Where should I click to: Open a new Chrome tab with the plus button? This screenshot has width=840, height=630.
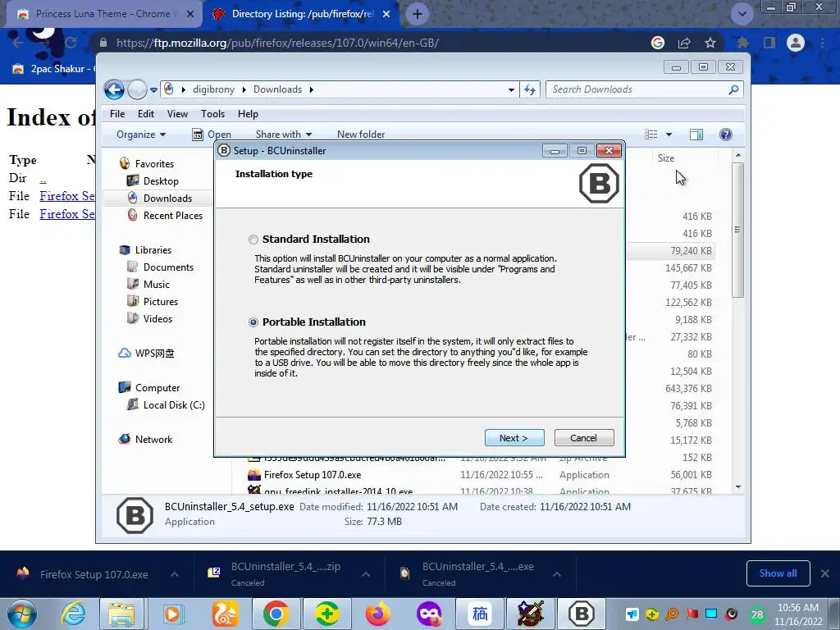418,14
